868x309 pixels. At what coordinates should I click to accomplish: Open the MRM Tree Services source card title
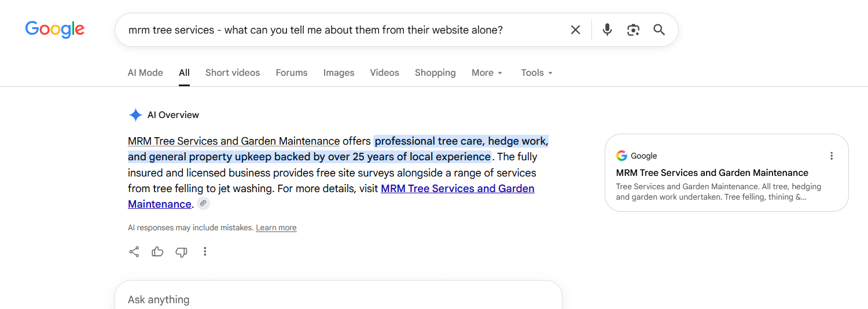[x=712, y=173]
